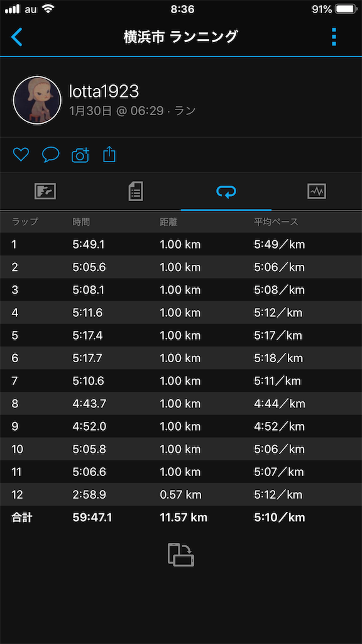Add a photo with camera icon
Viewport: 362px width, 644px height.
point(80,155)
